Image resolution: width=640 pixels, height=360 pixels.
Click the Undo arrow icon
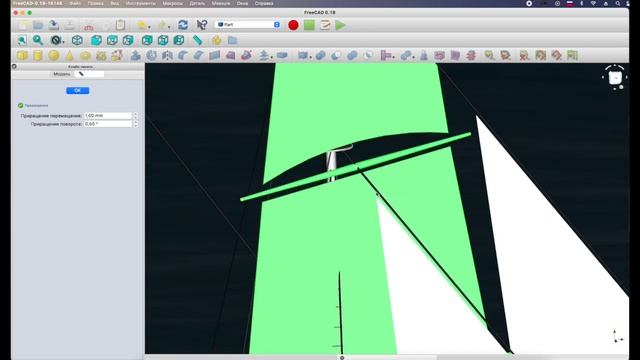pyautogui.click(x=142, y=25)
